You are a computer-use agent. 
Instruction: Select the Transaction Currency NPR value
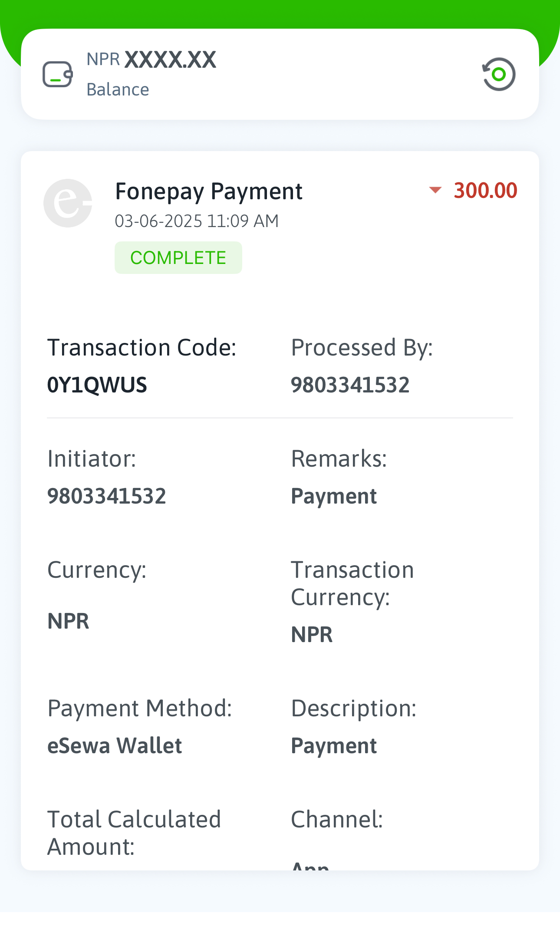click(x=312, y=635)
